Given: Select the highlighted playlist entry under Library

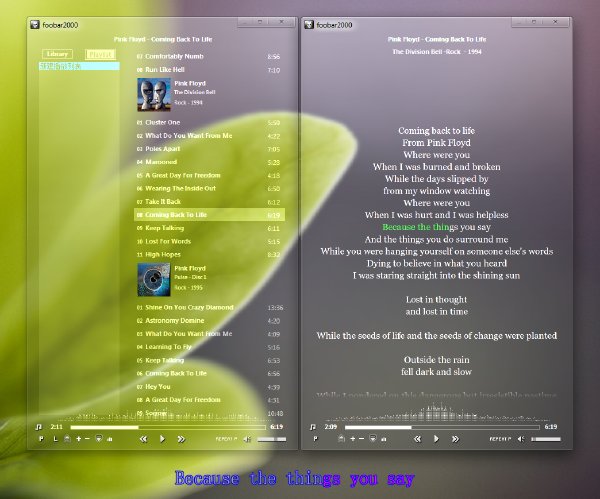Looking at the screenshot, I should (x=79, y=66).
